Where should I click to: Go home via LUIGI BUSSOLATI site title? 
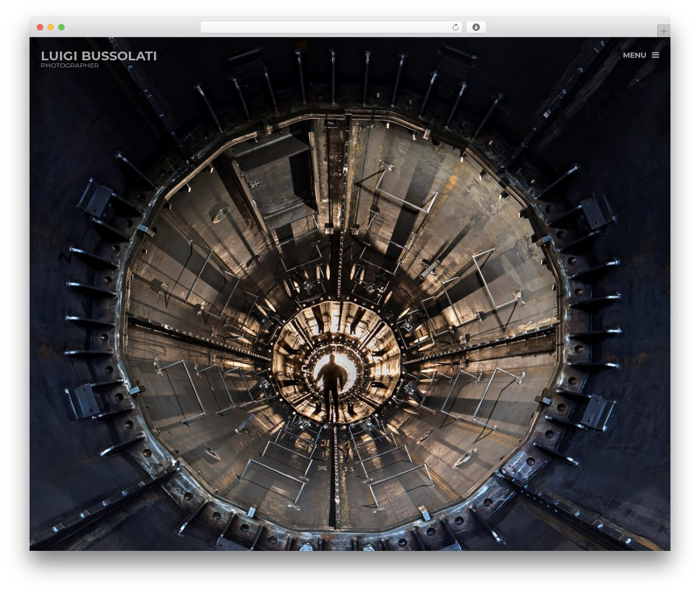[x=99, y=56]
